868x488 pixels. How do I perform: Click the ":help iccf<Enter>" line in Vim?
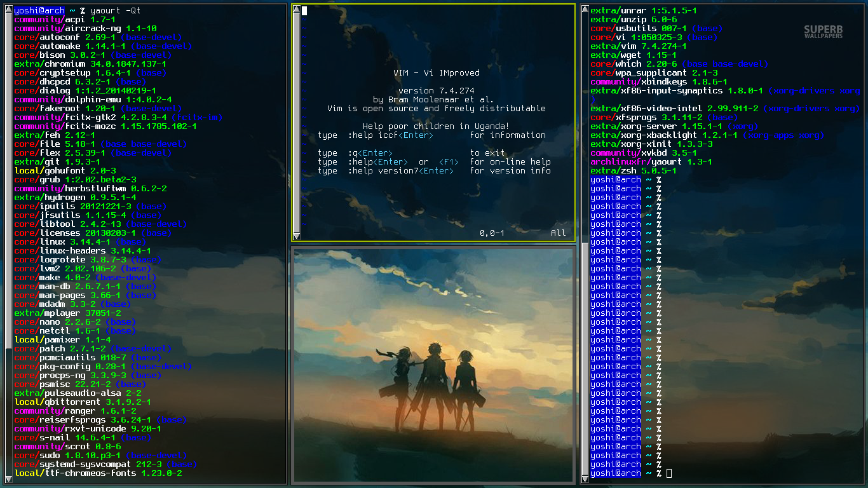coord(390,135)
